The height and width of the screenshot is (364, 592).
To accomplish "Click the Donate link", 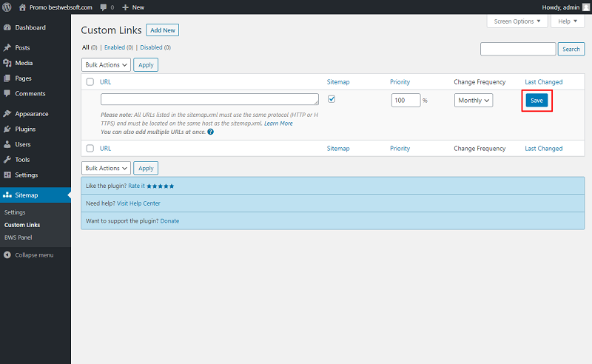I will (x=169, y=221).
